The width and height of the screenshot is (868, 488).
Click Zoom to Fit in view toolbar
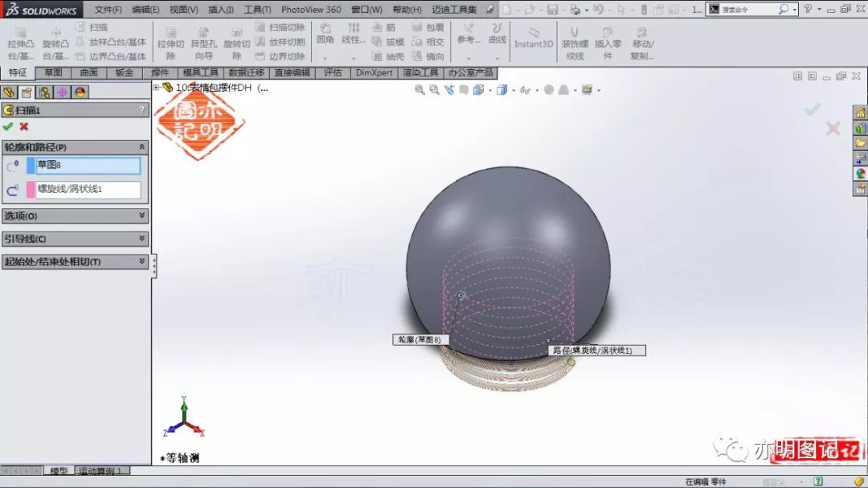click(420, 90)
